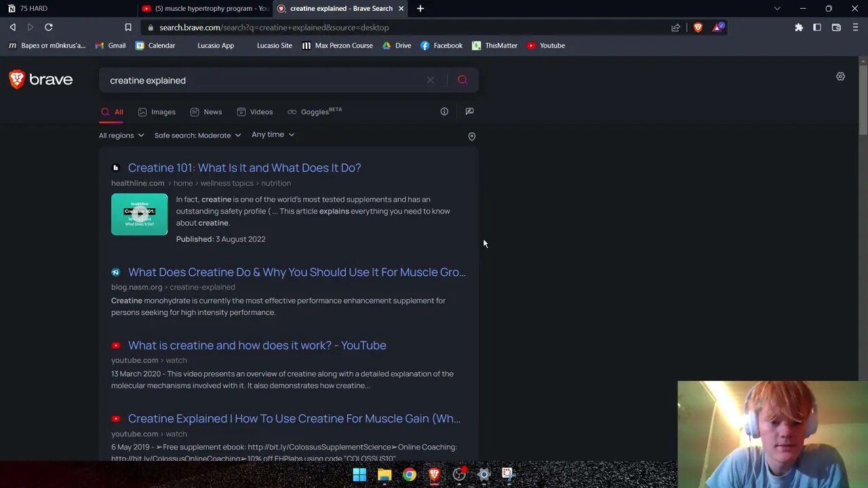This screenshot has width=868, height=488.
Task: Launch Google Chrome from the taskbar
Action: pyautogui.click(x=410, y=474)
